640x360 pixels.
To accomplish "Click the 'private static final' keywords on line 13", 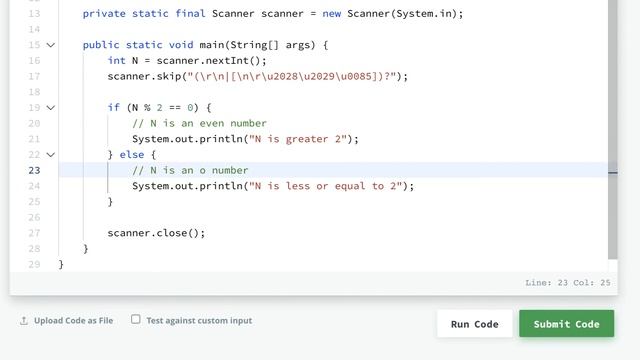I will point(144,13).
